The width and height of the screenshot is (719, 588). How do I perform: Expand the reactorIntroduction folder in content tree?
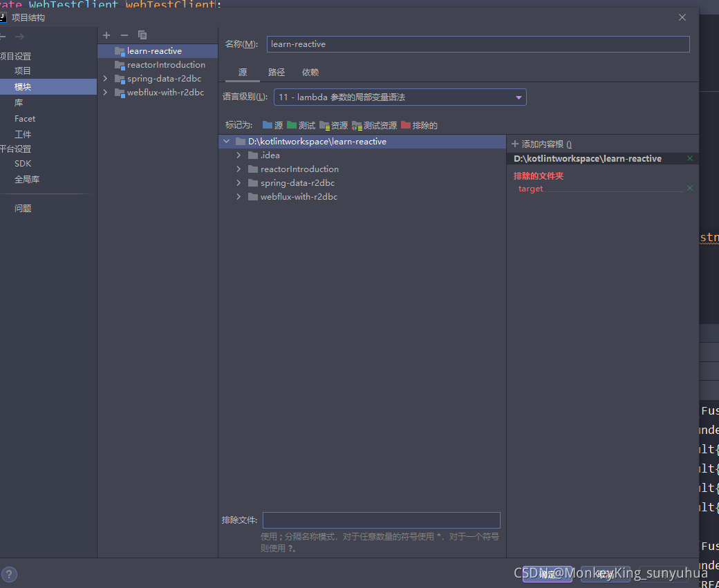239,169
